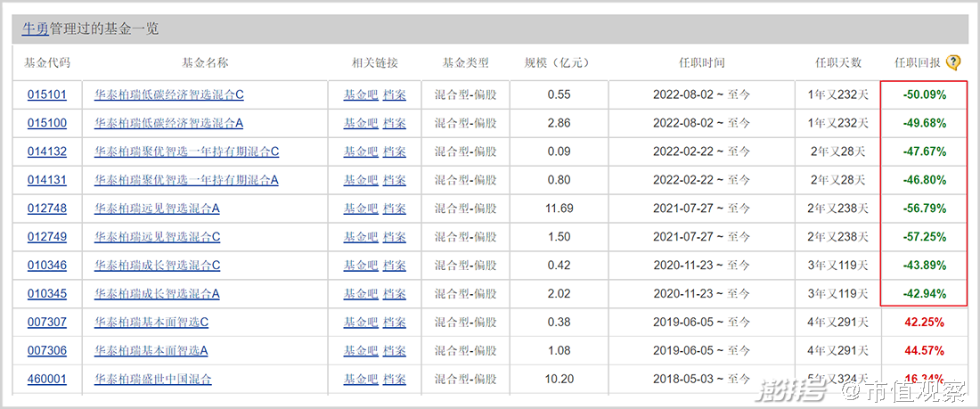Open 基金吧 link in the 010345 row
Screen dimensions: 980x409
(x=361, y=293)
